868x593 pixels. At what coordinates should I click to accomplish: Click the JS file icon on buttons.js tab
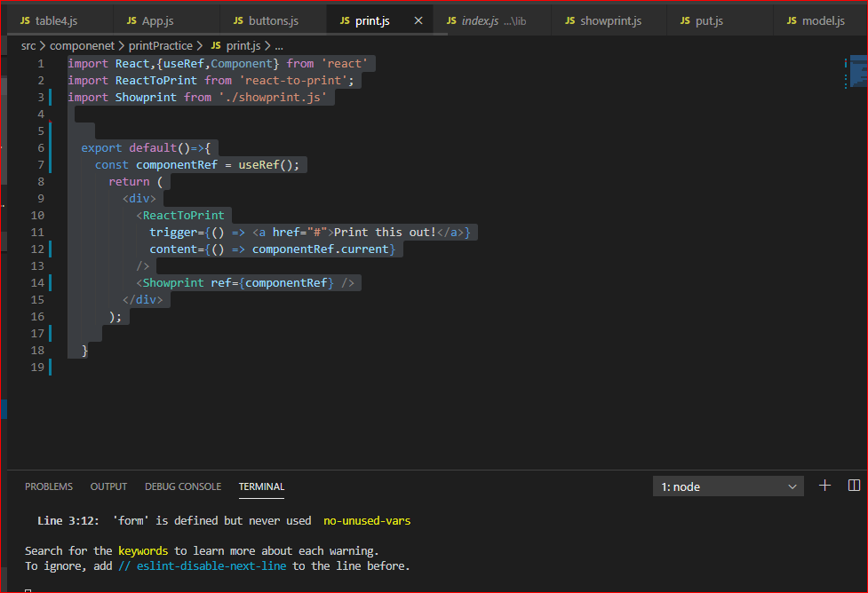pos(239,20)
